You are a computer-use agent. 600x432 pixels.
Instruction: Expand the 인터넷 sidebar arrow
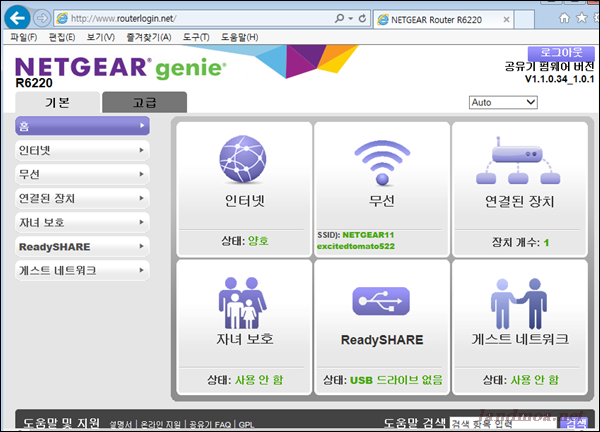(142, 150)
